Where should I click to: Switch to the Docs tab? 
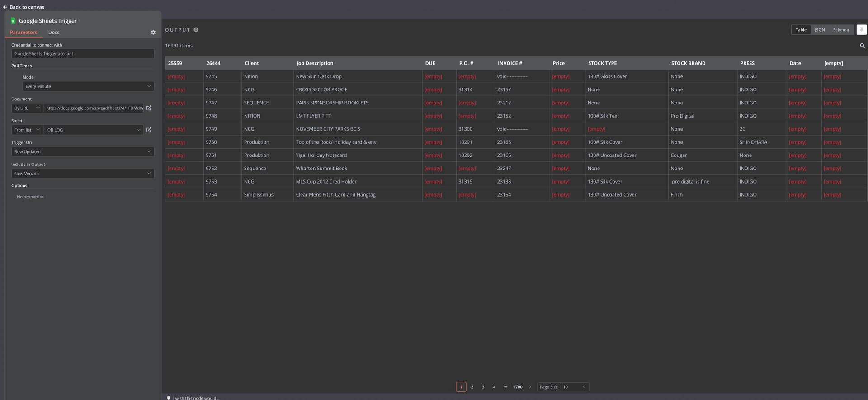click(x=54, y=33)
